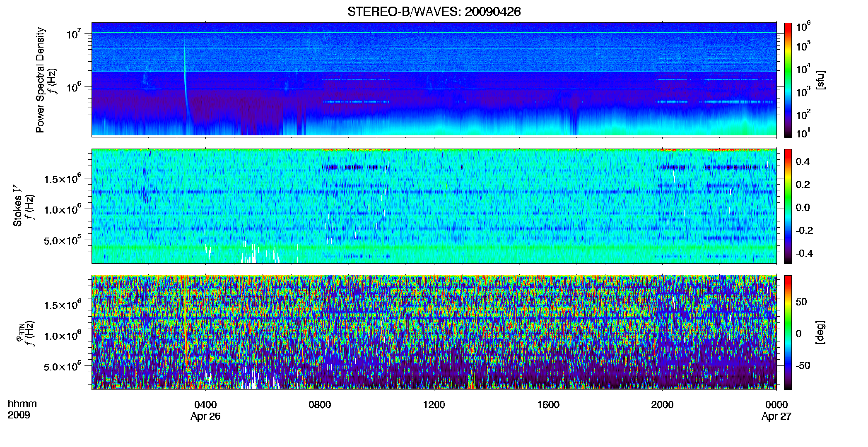Click the "1200" time axis label

point(434,405)
